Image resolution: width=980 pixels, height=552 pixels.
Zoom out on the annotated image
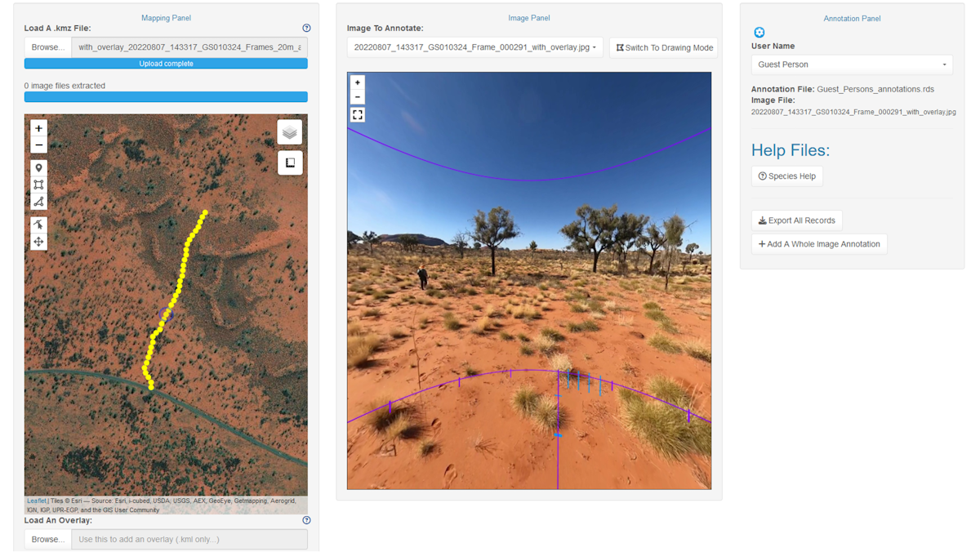pos(358,97)
